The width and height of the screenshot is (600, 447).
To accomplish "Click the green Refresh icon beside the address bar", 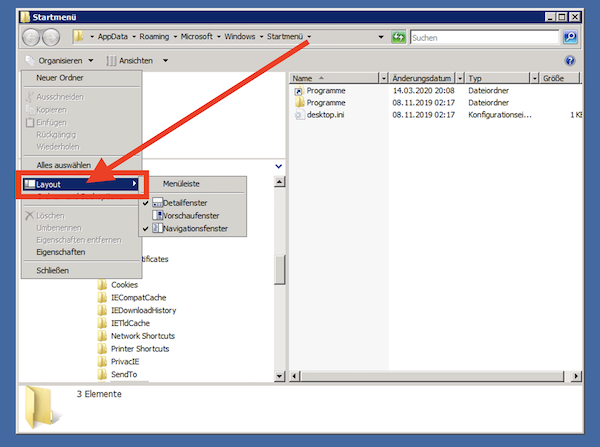I will coord(399,37).
